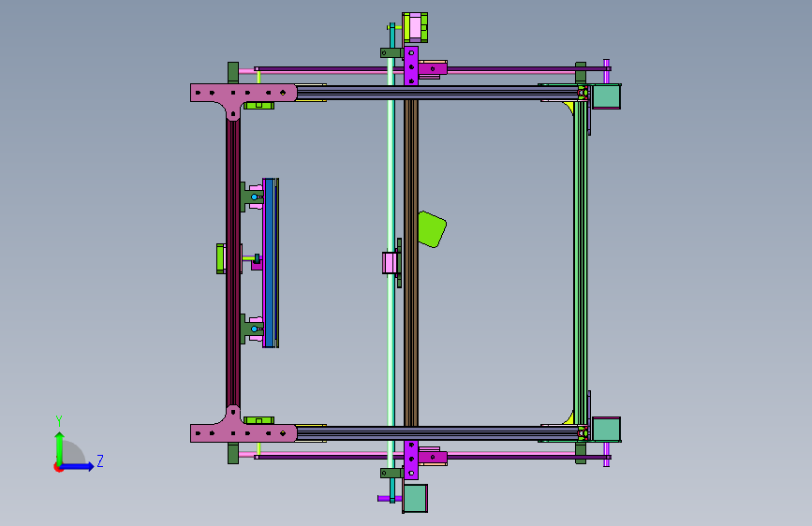
Task: Select the magenta plate at top of gantry
Action: pyautogui.click(x=411, y=66)
